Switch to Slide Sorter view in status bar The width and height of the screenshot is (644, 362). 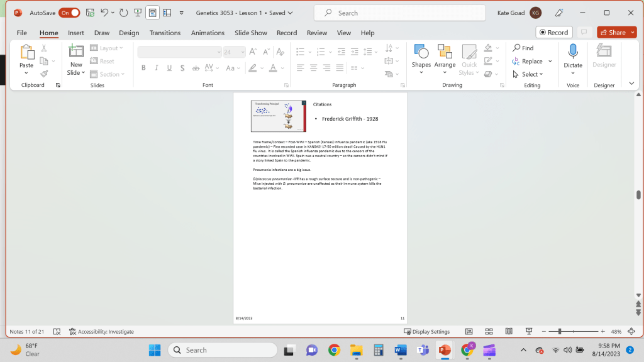(x=489, y=331)
